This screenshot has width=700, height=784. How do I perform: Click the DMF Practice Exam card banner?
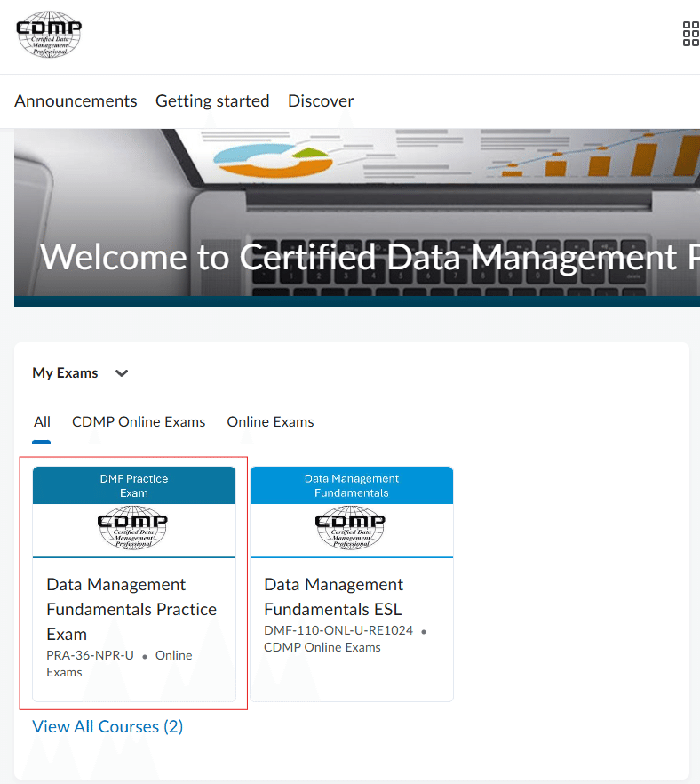point(133,484)
